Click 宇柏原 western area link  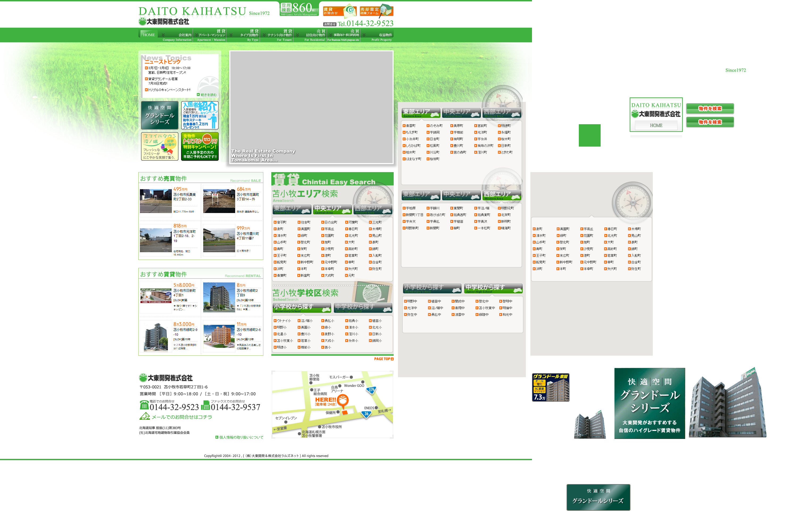(409, 208)
